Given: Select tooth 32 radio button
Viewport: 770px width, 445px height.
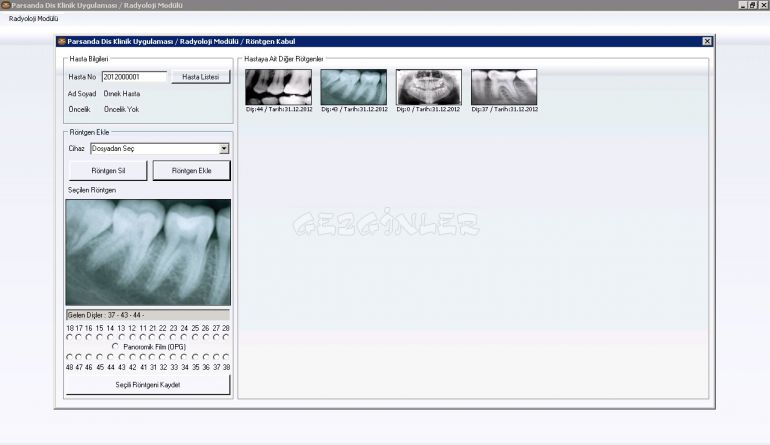Looking at the screenshot, I should 162,357.
